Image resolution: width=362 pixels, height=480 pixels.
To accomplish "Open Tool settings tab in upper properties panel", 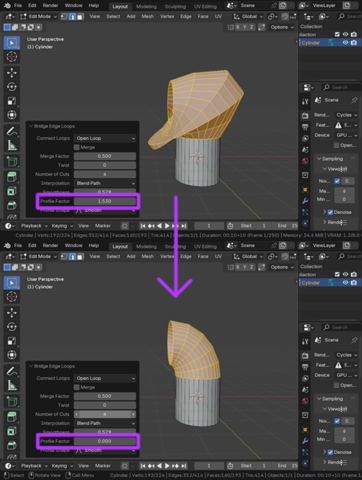I will tap(305, 101).
